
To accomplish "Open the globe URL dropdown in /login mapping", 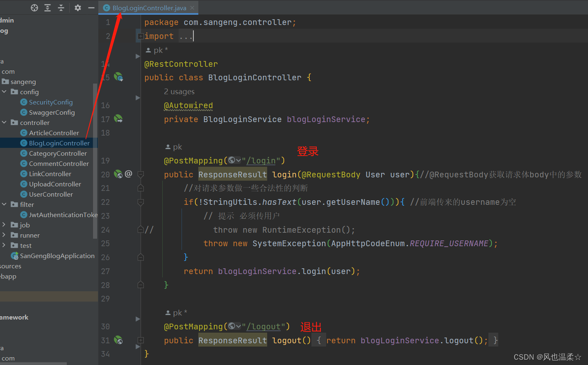I will [235, 160].
